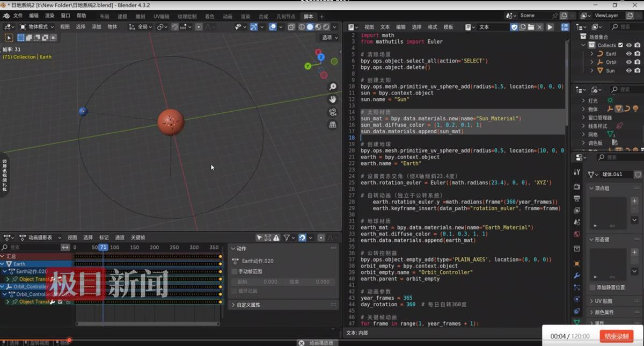
Task: Toggle camera view in the viewport
Action: coord(333,112)
